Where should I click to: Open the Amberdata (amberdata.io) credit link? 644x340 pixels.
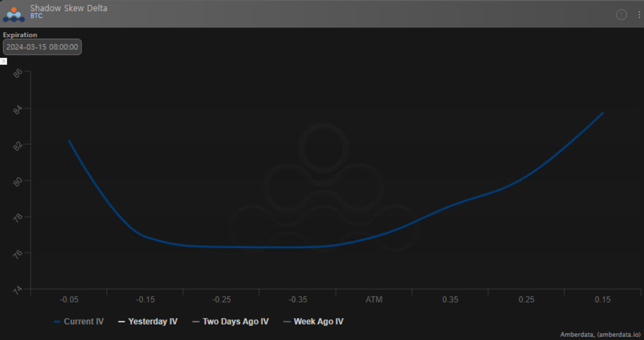pos(600,334)
